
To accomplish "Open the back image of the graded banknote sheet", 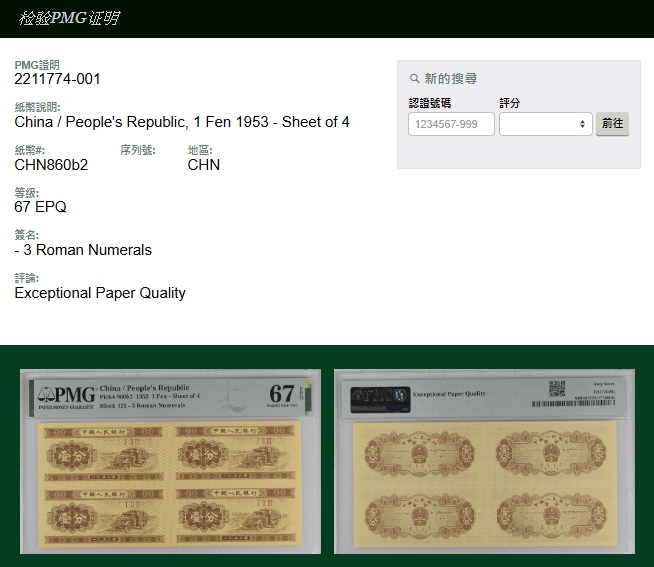I will [484, 461].
